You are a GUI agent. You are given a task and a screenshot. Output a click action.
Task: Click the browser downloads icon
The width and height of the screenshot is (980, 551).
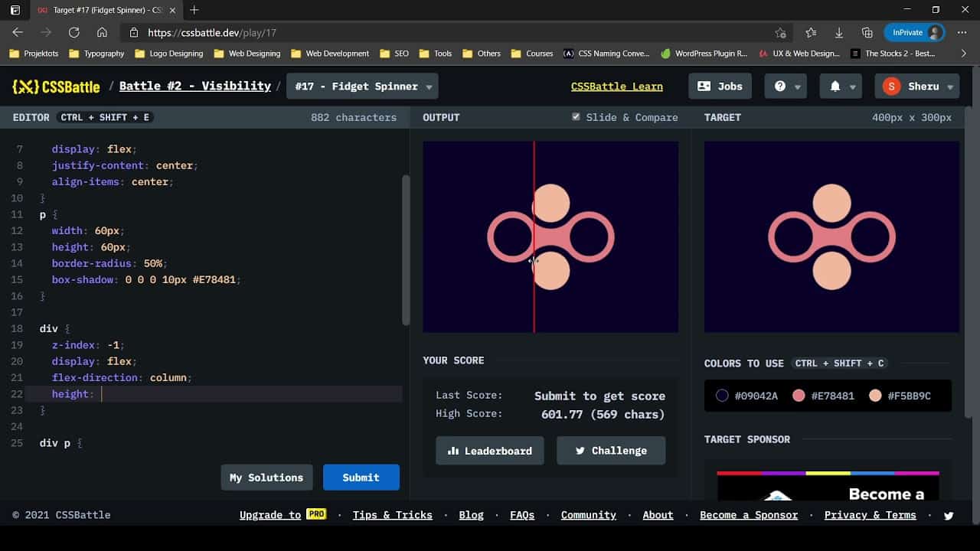[x=838, y=33]
